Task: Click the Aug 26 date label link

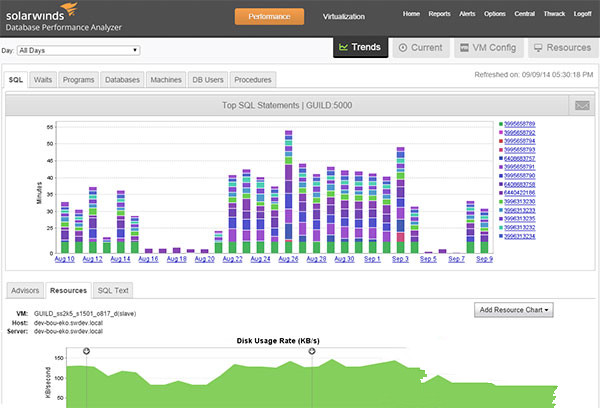Action: point(288,259)
